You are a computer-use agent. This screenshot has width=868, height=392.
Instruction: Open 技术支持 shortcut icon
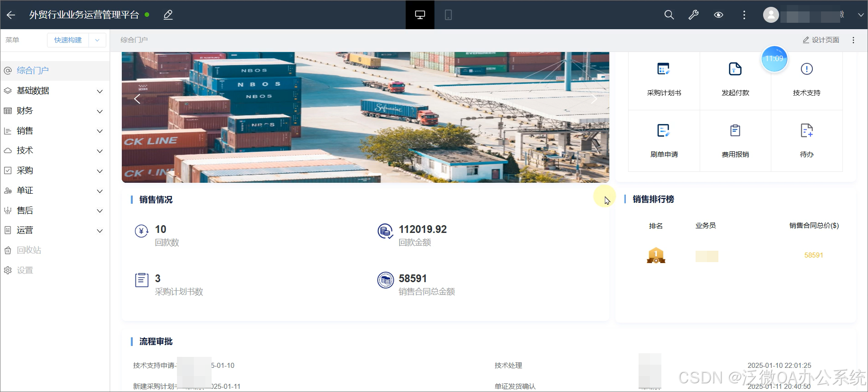point(806,69)
